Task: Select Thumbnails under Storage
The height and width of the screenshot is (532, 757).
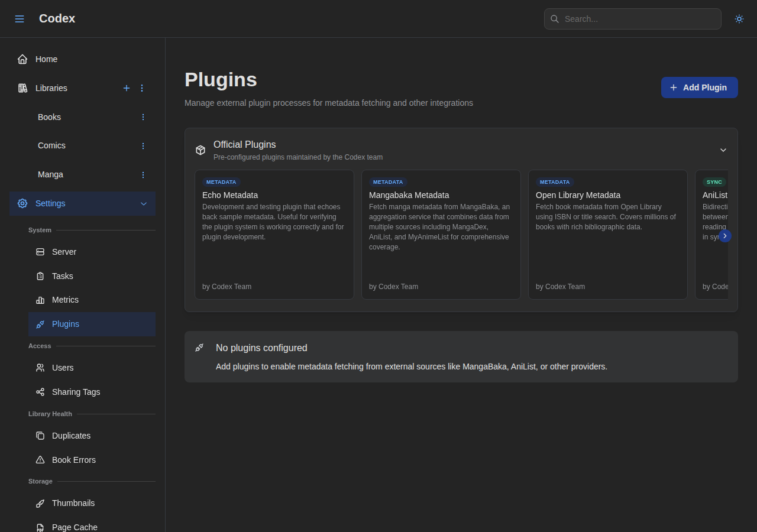Action: [x=73, y=503]
